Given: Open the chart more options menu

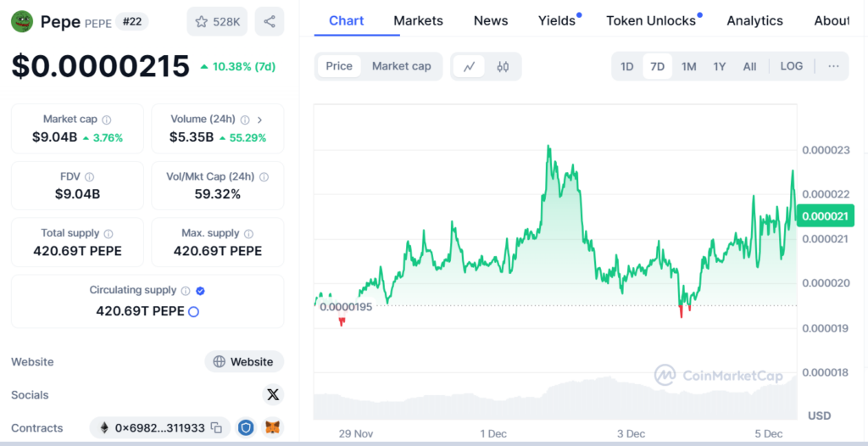Looking at the screenshot, I should [833, 66].
